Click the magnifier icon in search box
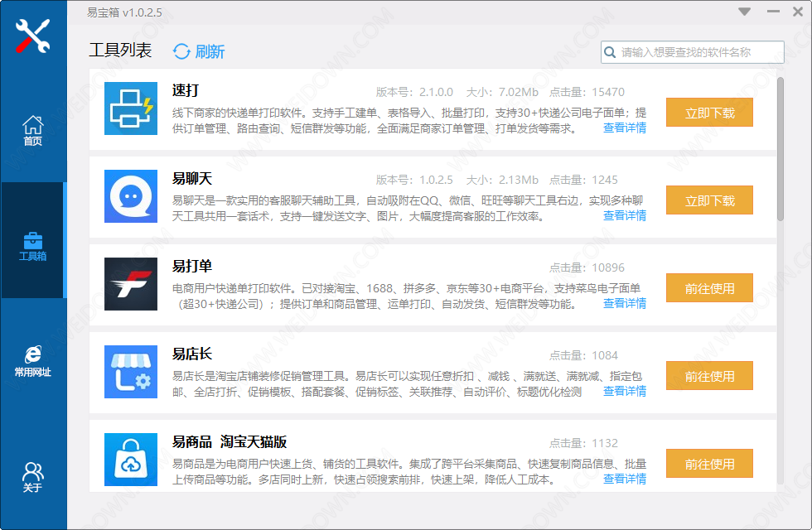This screenshot has height=530, width=812. coord(610,52)
